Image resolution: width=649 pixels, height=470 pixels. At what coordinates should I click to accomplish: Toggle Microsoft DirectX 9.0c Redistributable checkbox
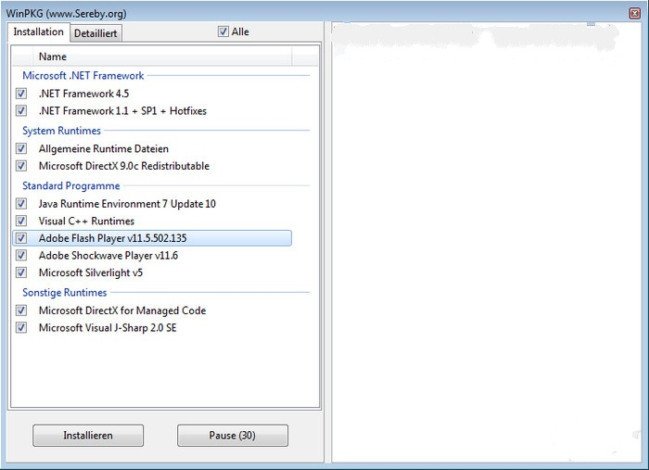21,166
